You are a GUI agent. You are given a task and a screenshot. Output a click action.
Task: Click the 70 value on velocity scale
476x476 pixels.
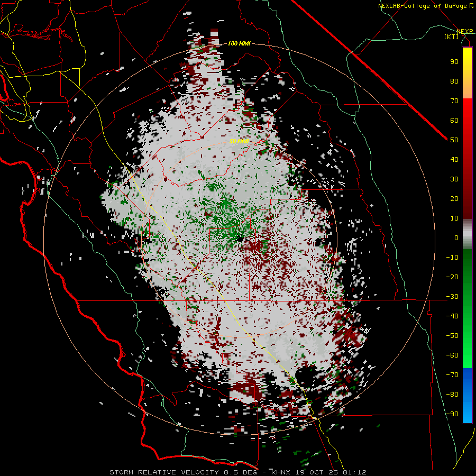pyautogui.click(x=454, y=101)
